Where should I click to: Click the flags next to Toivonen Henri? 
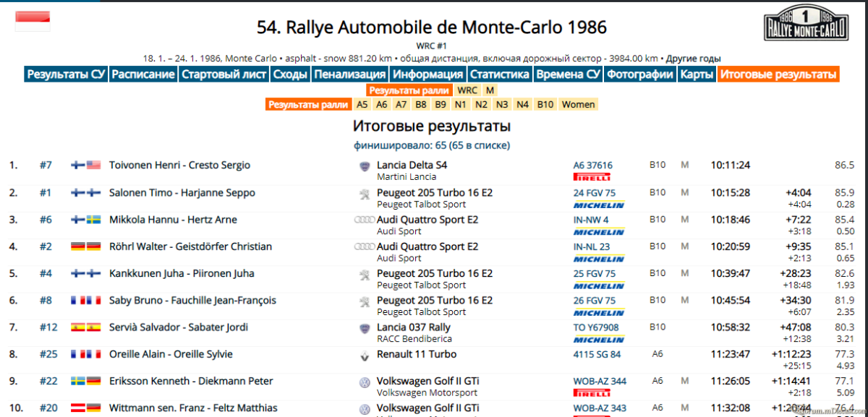tap(86, 165)
